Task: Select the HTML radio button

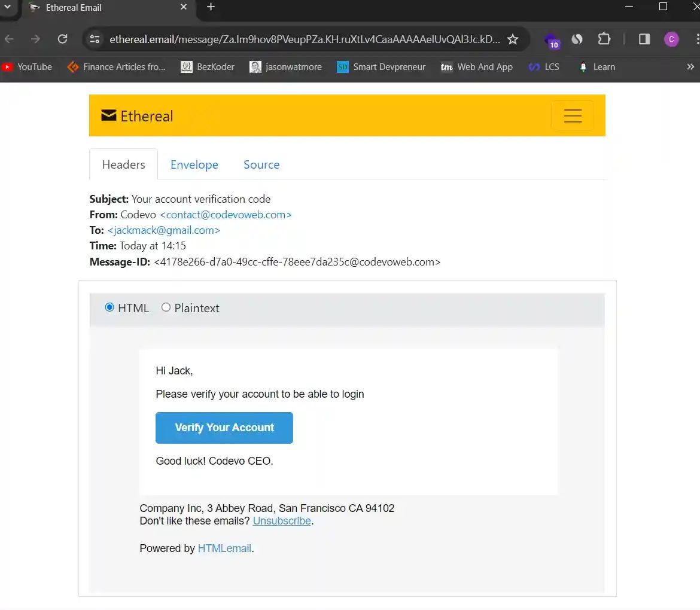Action: (109, 307)
